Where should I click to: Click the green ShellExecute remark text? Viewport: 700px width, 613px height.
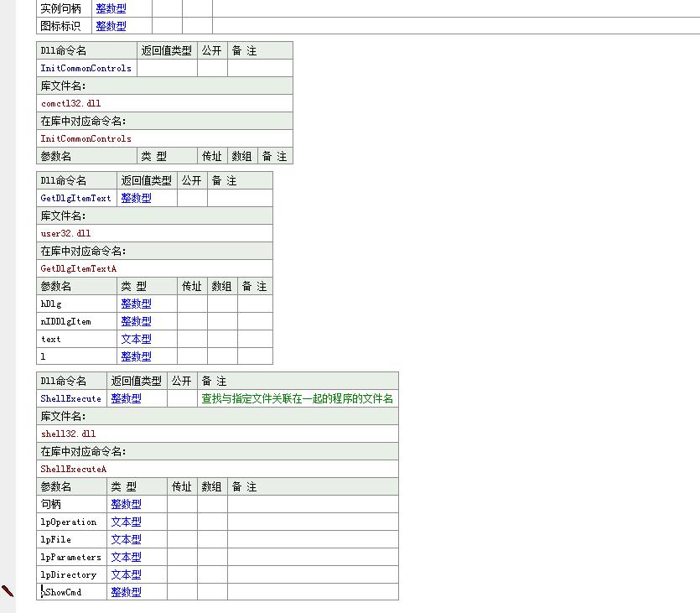tap(297, 398)
